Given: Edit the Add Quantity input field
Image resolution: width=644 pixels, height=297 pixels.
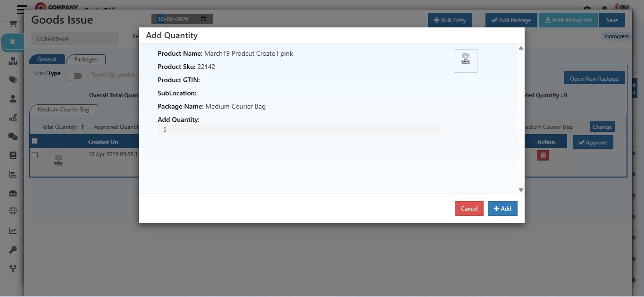Looking at the screenshot, I should pos(297,129).
